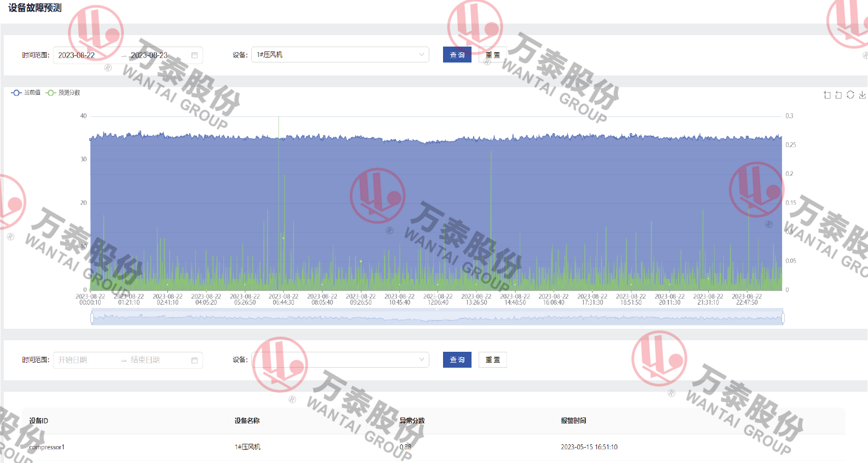
Task: Expand the 1#压风机 device dropdown
Action: (340, 55)
